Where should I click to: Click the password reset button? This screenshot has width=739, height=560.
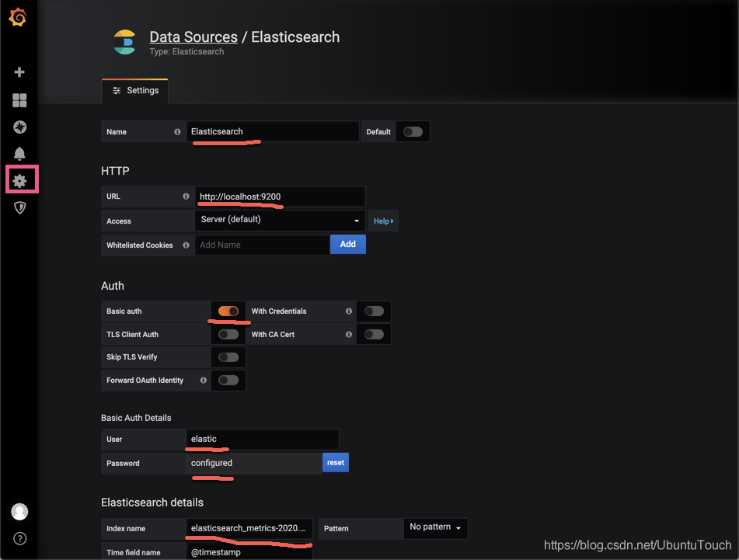click(336, 462)
